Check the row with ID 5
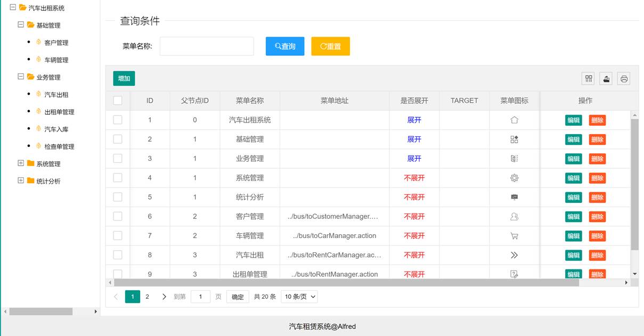The image size is (644, 336). pyautogui.click(x=118, y=197)
